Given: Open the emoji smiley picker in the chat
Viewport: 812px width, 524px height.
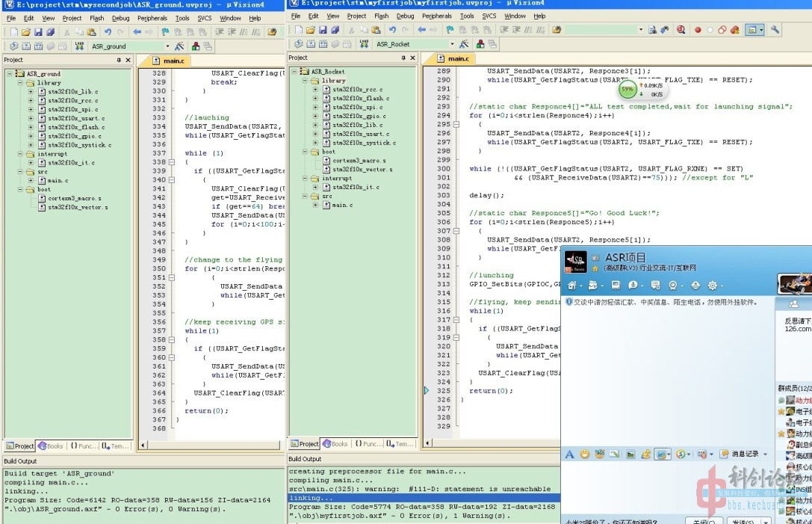Looking at the screenshot, I should point(585,454).
